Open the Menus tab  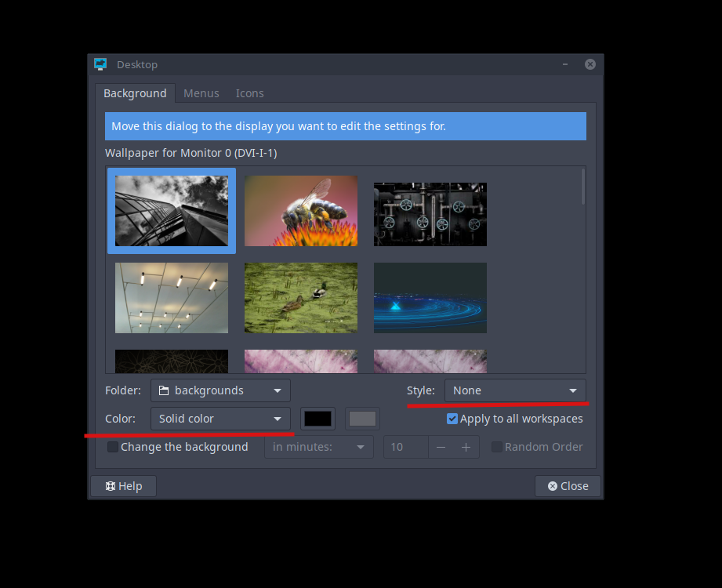pyautogui.click(x=201, y=93)
